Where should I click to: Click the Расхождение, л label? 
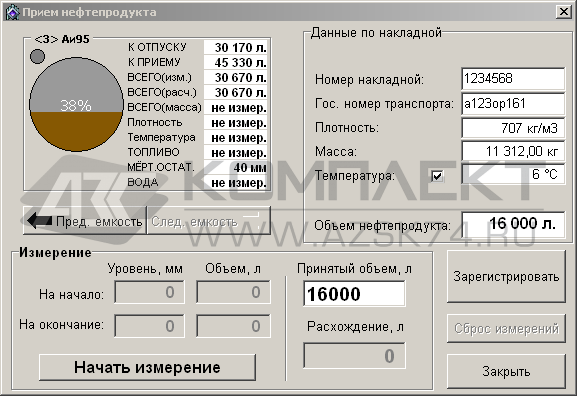click(355, 326)
